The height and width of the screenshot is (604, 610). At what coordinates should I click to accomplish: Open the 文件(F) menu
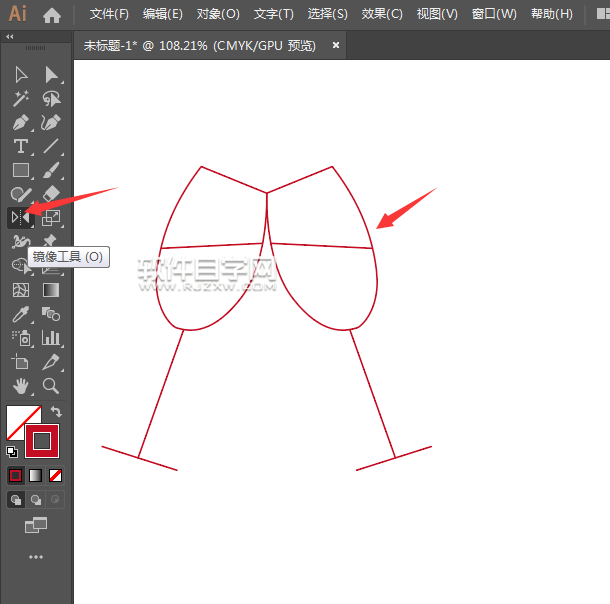tap(109, 15)
